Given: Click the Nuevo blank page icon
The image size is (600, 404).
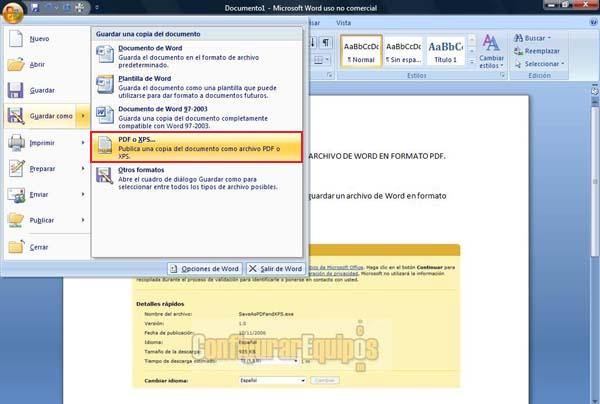Looking at the screenshot, I should [x=16, y=39].
